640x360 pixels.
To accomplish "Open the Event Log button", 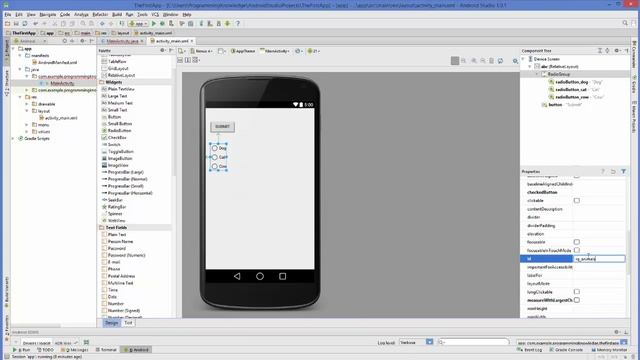I will tap(530, 350).
